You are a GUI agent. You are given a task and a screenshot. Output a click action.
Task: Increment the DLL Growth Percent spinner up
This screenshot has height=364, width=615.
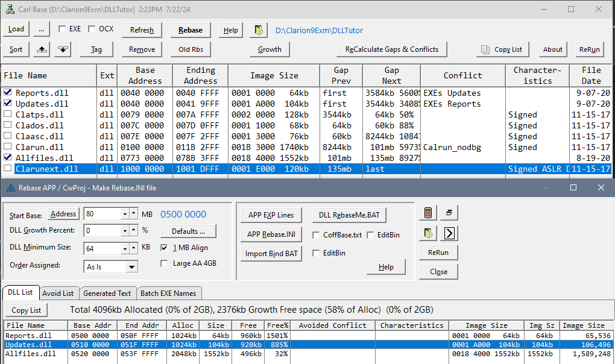(x=133, y=228)
